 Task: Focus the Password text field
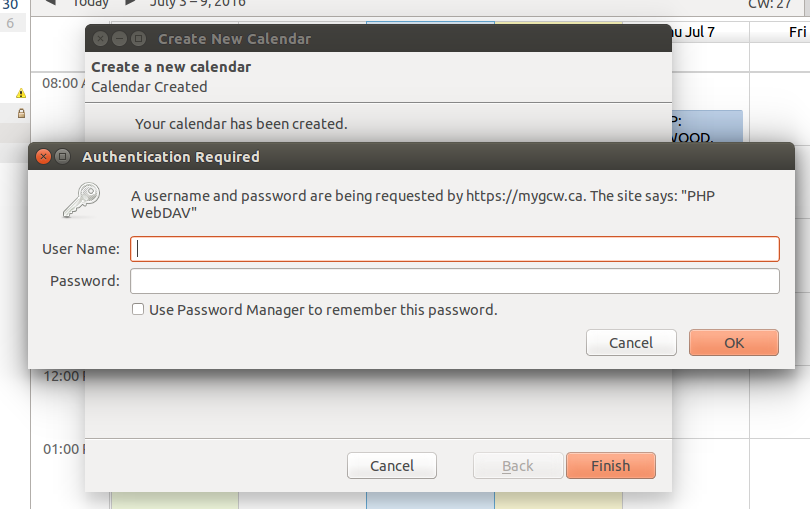tap(455, 281)
